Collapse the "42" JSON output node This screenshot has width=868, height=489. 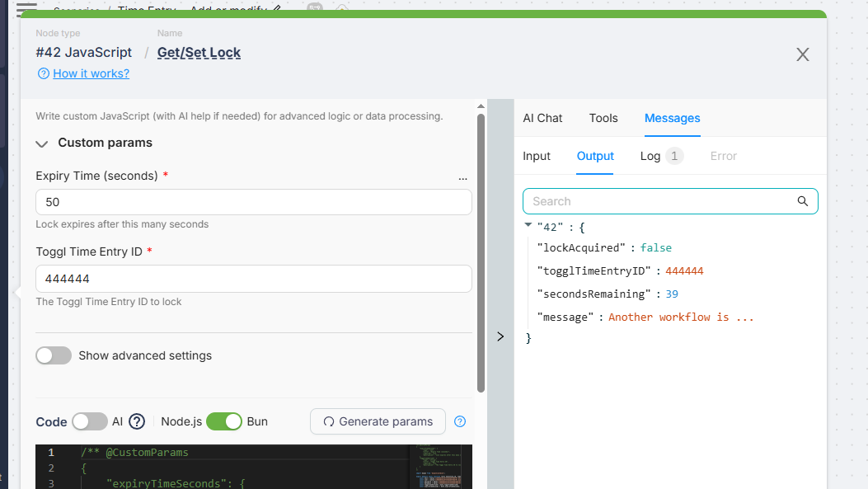(528, 226)
